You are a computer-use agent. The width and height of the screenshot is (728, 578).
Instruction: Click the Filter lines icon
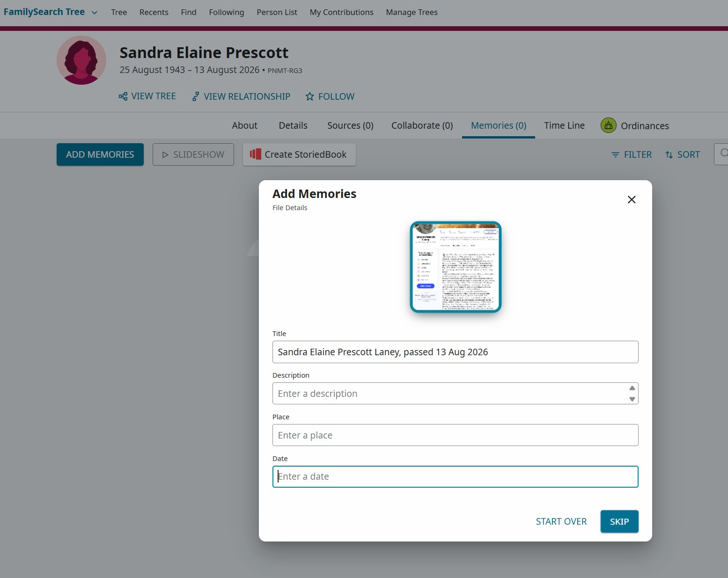pos(616,155)
